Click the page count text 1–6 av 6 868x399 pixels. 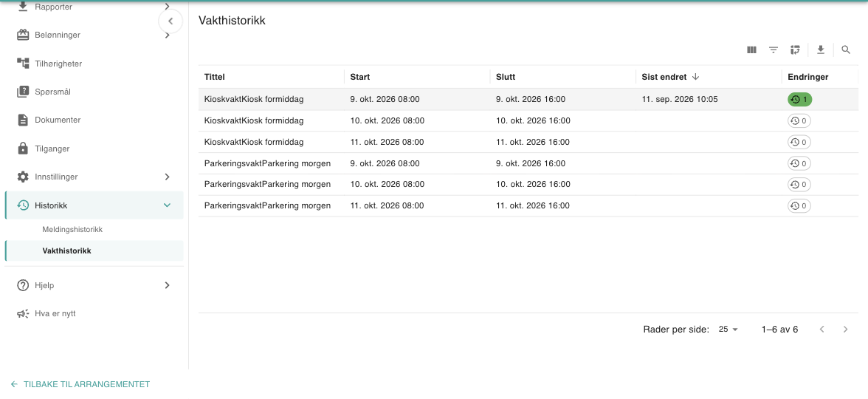tap(780, 330)
